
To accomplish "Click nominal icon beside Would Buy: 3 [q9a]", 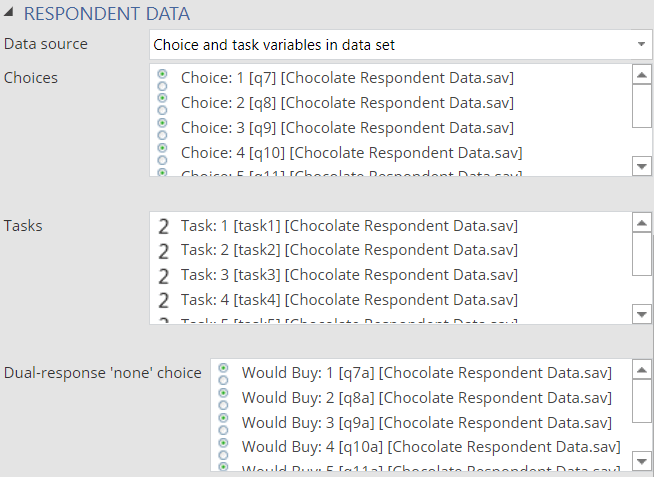I will tap(223, 422).
